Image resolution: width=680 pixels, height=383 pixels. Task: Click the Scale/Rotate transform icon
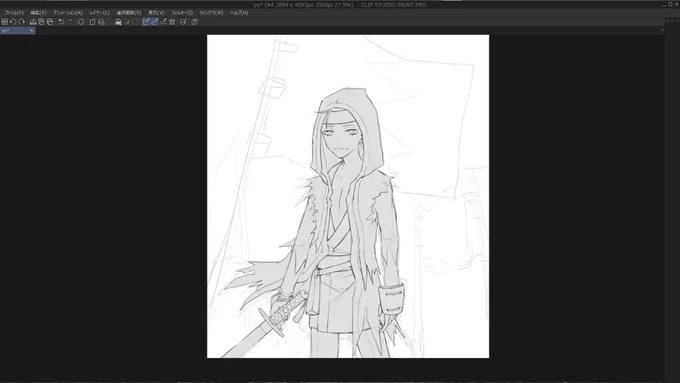(x=92, y=22)
